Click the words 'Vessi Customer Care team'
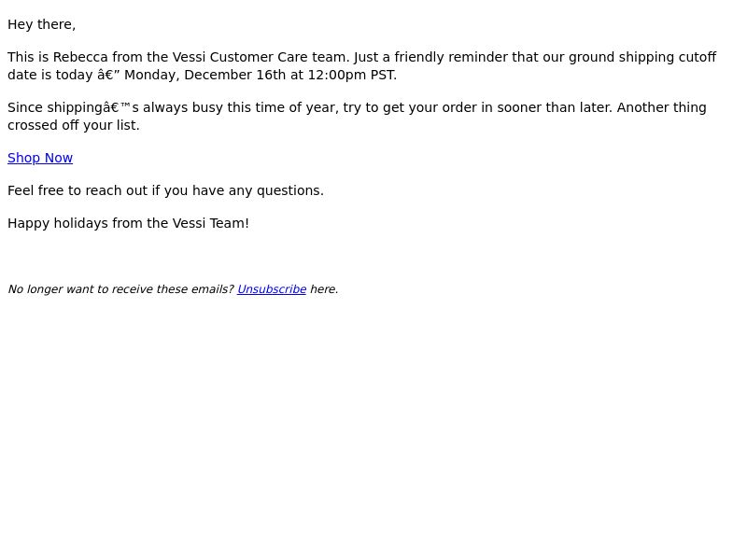 click(x=261, y=57)
